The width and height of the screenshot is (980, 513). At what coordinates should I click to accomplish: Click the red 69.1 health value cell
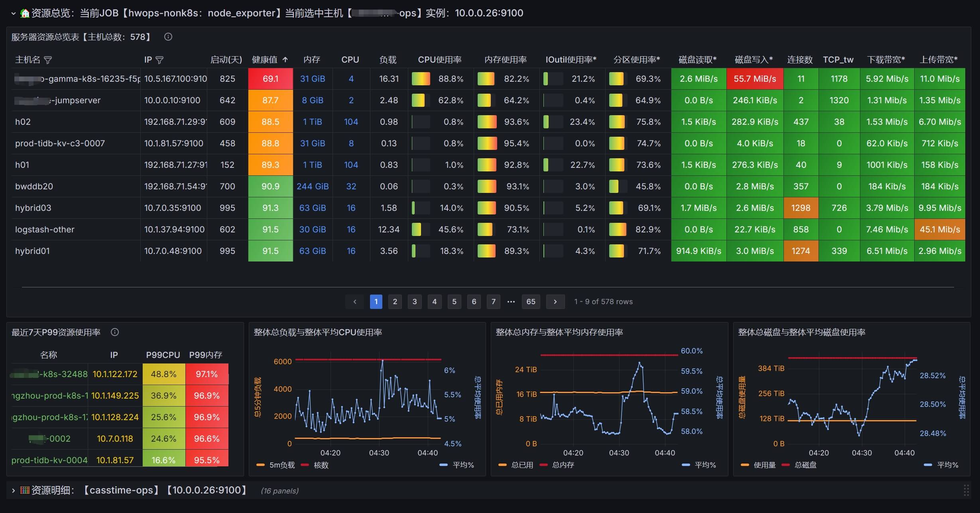pyautogui.click(x=270, y=79)
